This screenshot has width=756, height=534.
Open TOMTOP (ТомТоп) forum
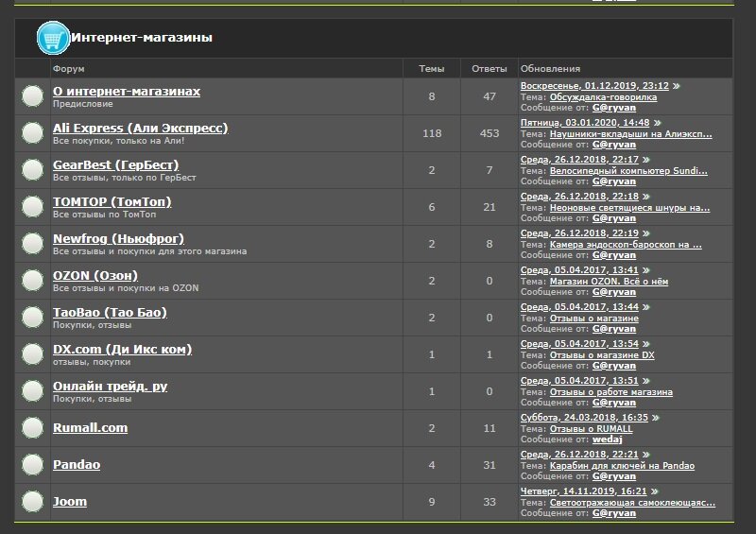[x=112, y=201]
